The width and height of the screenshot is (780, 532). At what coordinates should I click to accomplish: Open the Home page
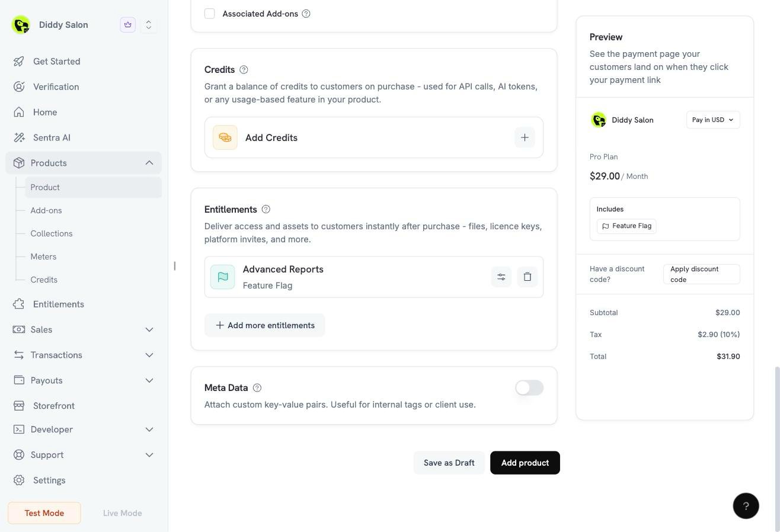pos(84,113)
